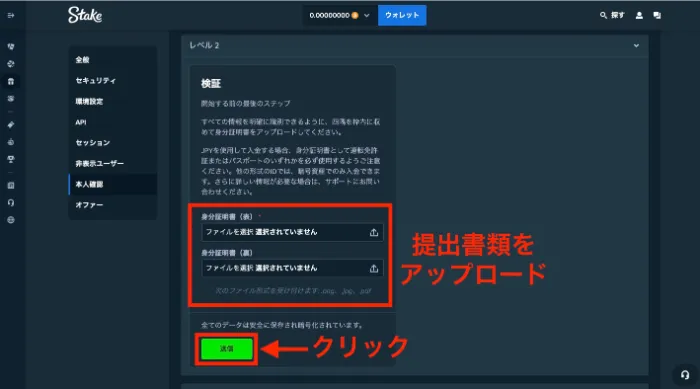
Task: Click the Stake logo
Action: pyautogui.click(x=85, y=15)
